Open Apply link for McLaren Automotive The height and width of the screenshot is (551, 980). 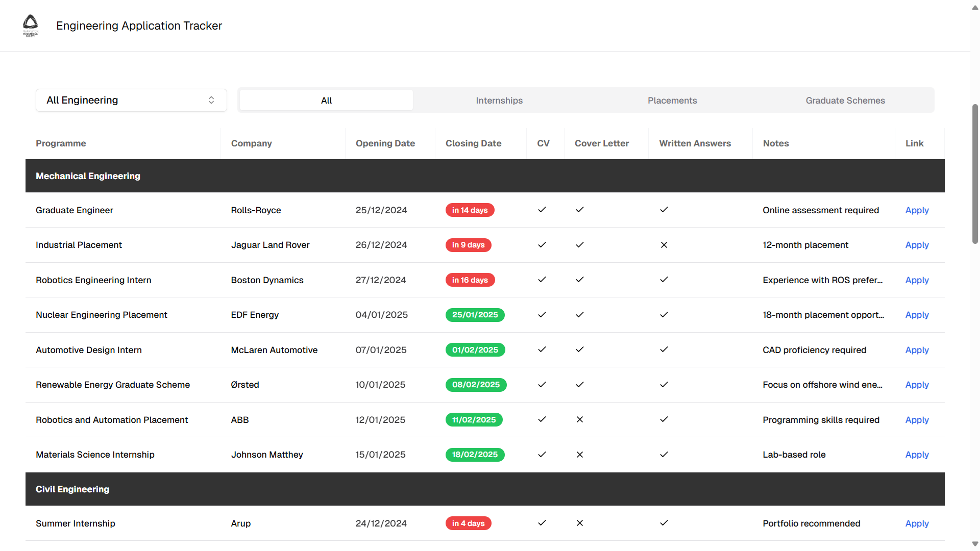(917, 350)
